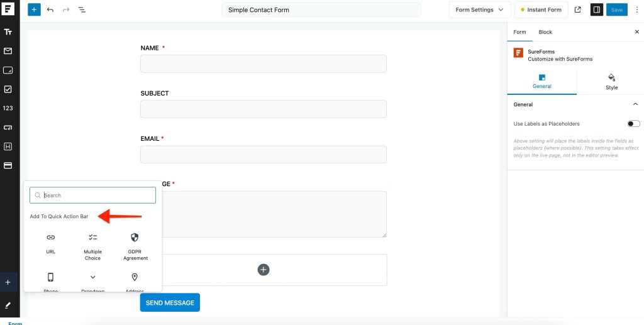
Task: Click the Instant Form button
Action: point(541,10)
